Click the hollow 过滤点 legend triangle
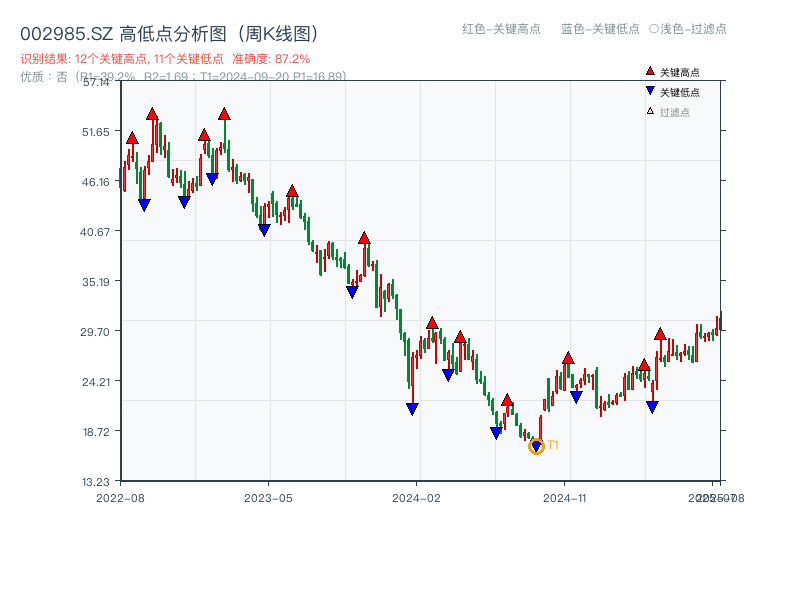The image size is (800, 600). pyautogui.click(x=650, y=111)
